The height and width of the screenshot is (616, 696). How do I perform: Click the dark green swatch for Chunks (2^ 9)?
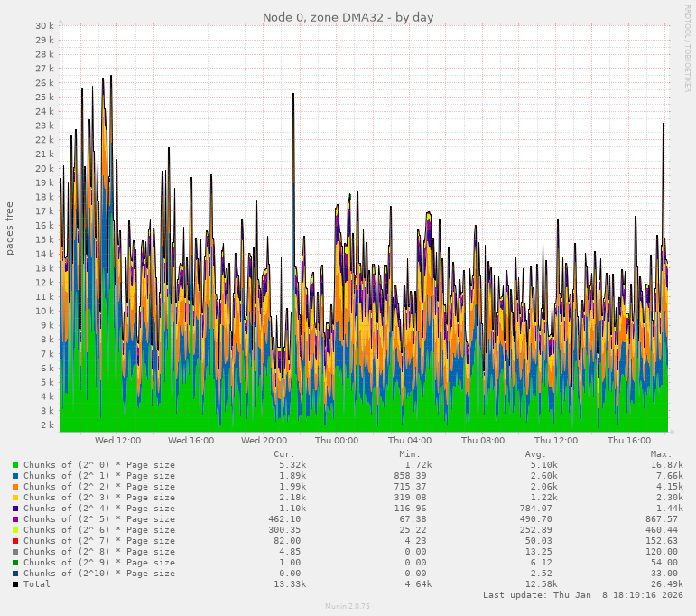[x=15, y=563]
